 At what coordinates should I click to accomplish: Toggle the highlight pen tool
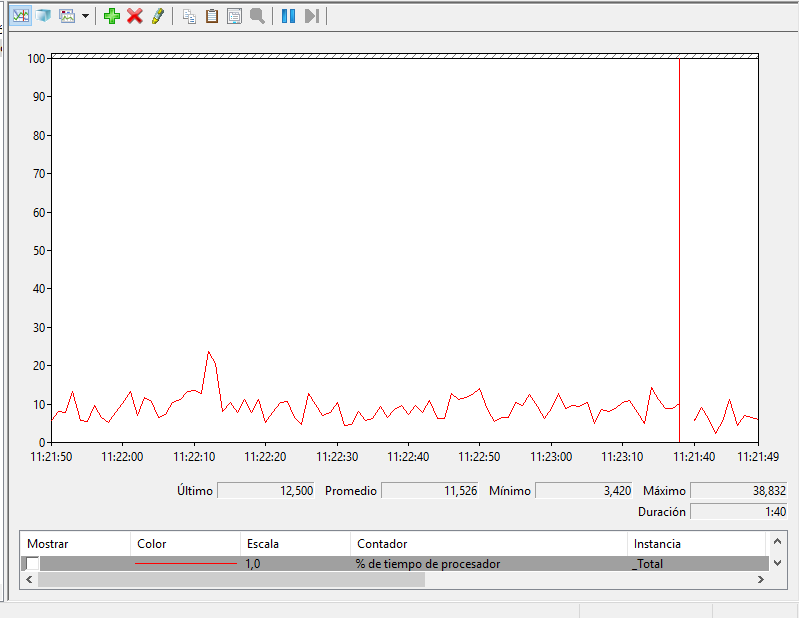[158, 16]
